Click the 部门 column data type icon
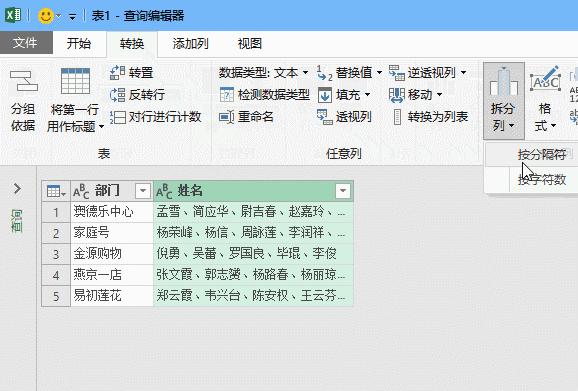Image resolution: width=578 pixels, height=391 pixels. pyautogui.click(x=81, y=191)
